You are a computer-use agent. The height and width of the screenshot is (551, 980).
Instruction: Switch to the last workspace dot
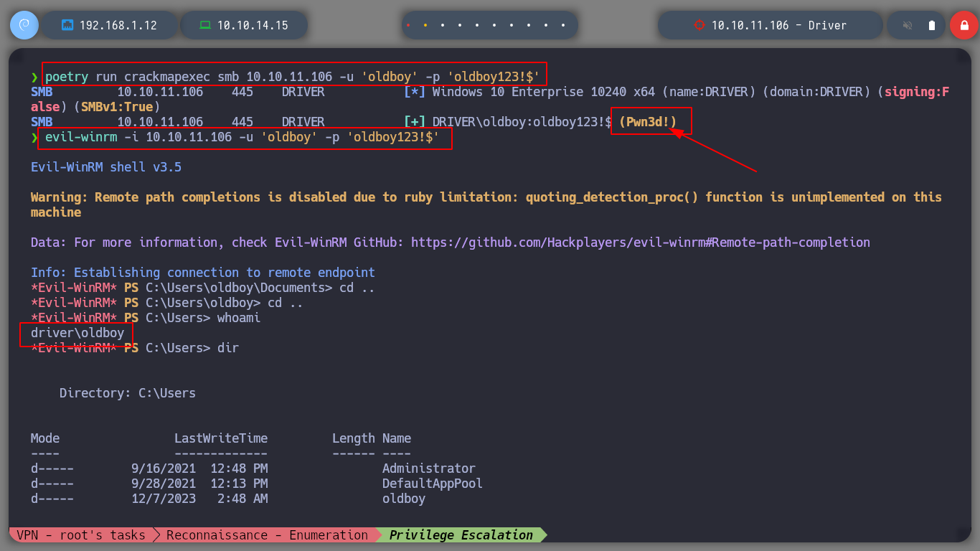pyautogui.click(x=563, y=25)
